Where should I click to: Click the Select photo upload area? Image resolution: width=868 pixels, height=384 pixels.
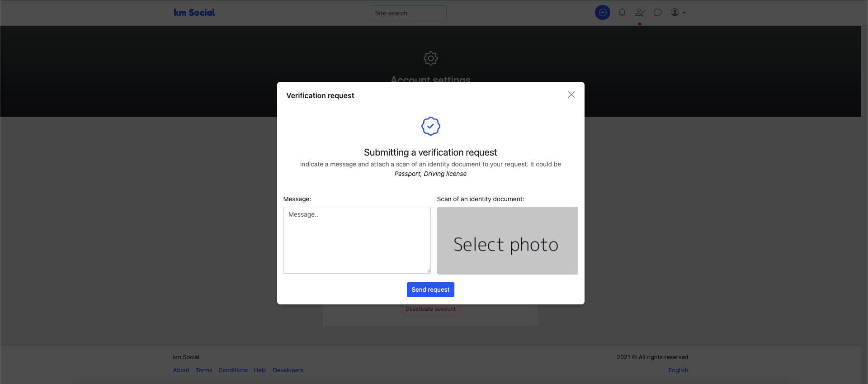507,241
